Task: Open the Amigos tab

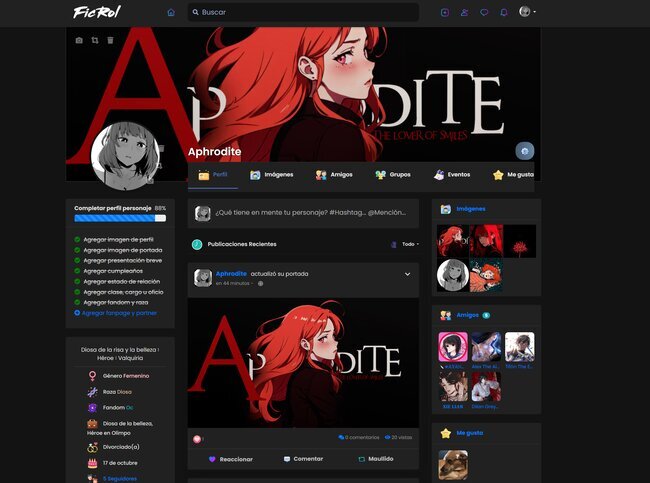Action: tap(334, 175)
